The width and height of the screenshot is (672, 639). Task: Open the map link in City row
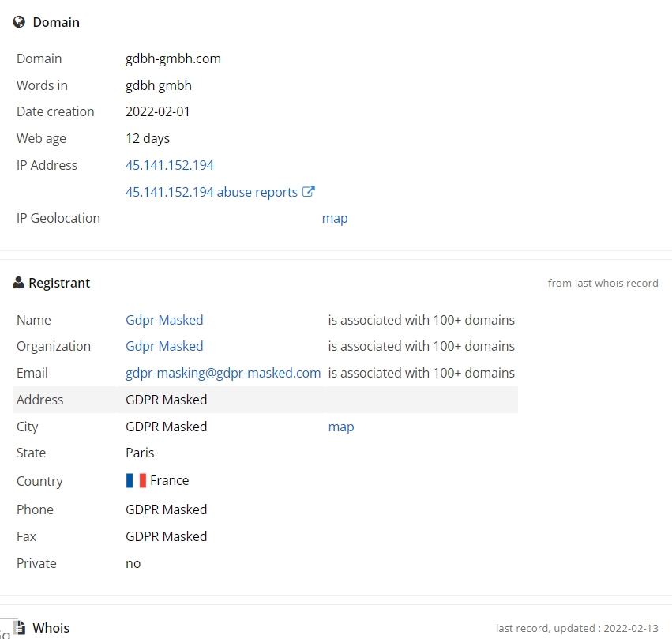point(341,427)
